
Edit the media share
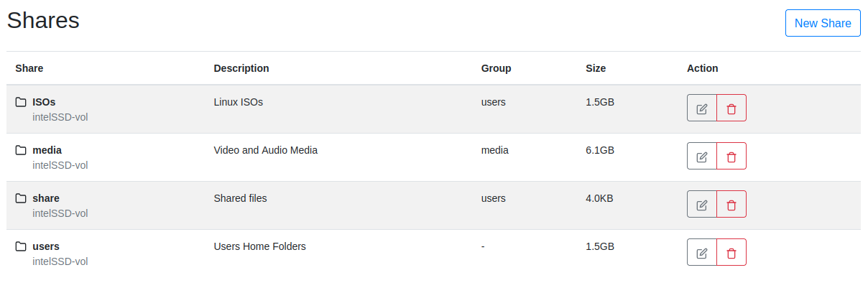(702, 157)
